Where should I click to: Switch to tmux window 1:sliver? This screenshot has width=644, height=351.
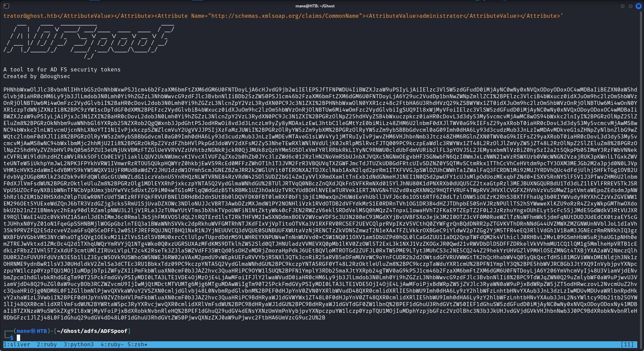17,344
